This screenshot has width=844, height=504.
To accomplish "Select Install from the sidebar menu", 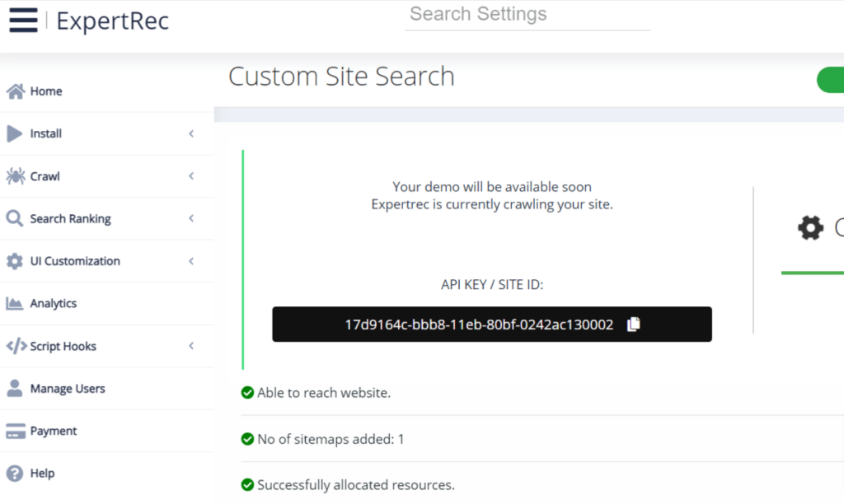I will (x=45, y=133).
